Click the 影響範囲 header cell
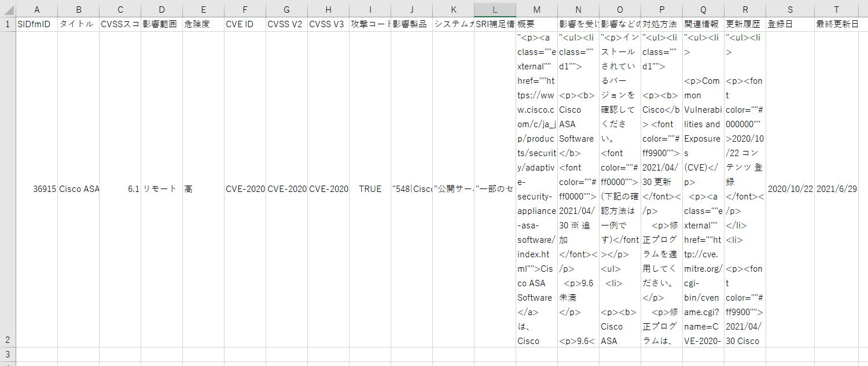The width and height of the screenshot is (868, 366). pyautogui.click(x=162, y=24)
